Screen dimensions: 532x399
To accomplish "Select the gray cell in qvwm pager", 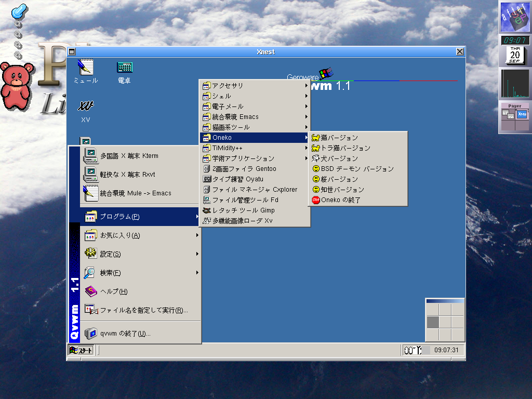I will [x=433, y=322].
